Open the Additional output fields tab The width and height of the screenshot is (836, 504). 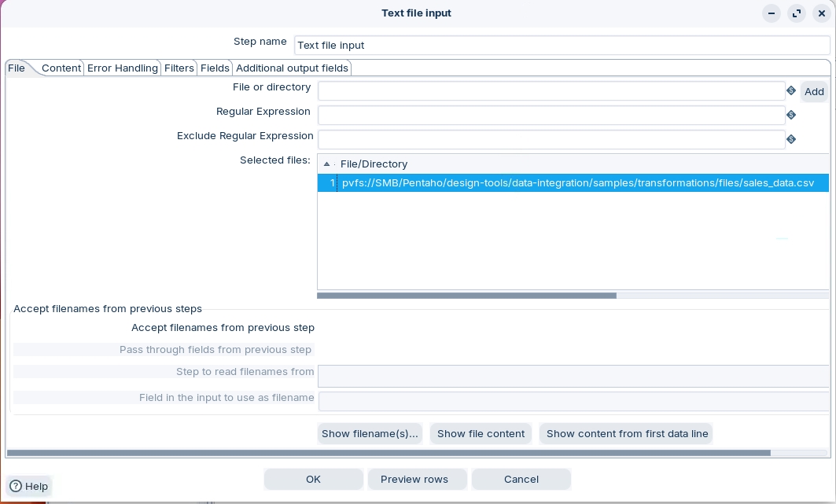click(x=292, y=68)
